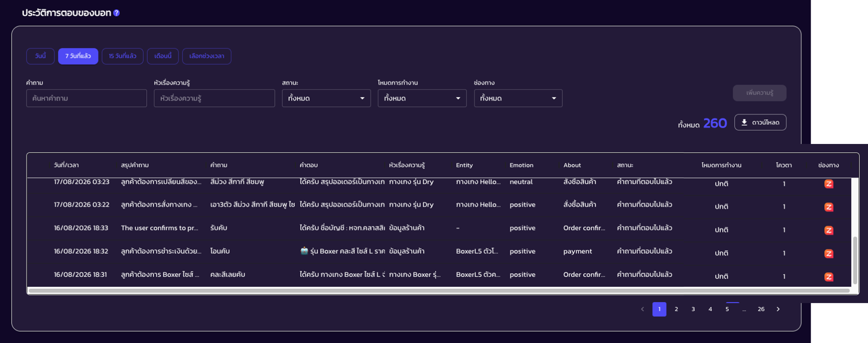Click the question cell โอนคับ
This screenshot has height=343, width=868.
click(x=220, y=251)
